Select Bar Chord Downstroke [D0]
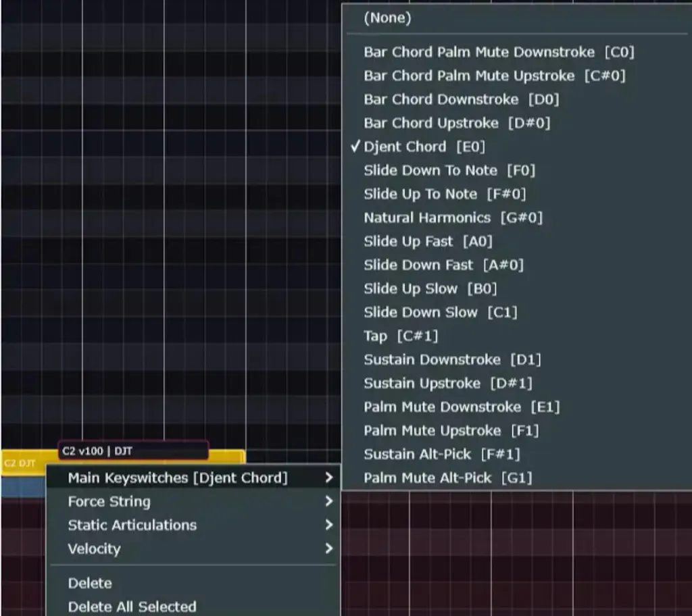The height and width of the screenshot is (616, 692). 461,99
